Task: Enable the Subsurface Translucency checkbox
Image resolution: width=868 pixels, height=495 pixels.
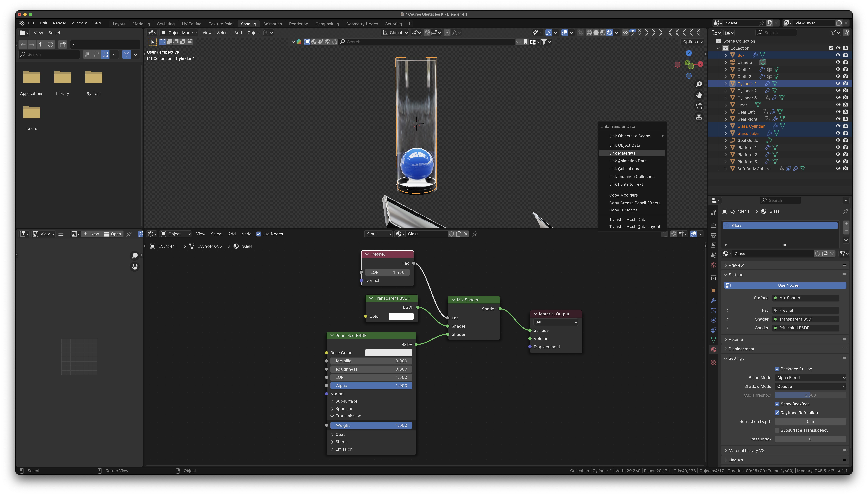Action: click(777, 430)
